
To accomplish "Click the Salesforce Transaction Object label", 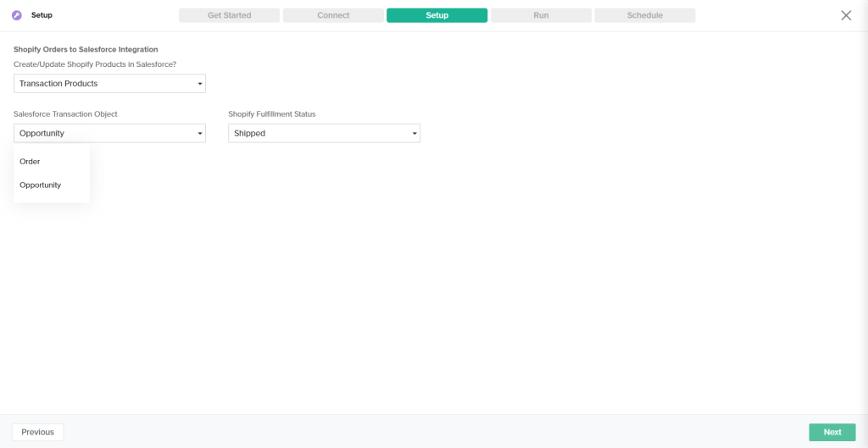I will (66, 114).
